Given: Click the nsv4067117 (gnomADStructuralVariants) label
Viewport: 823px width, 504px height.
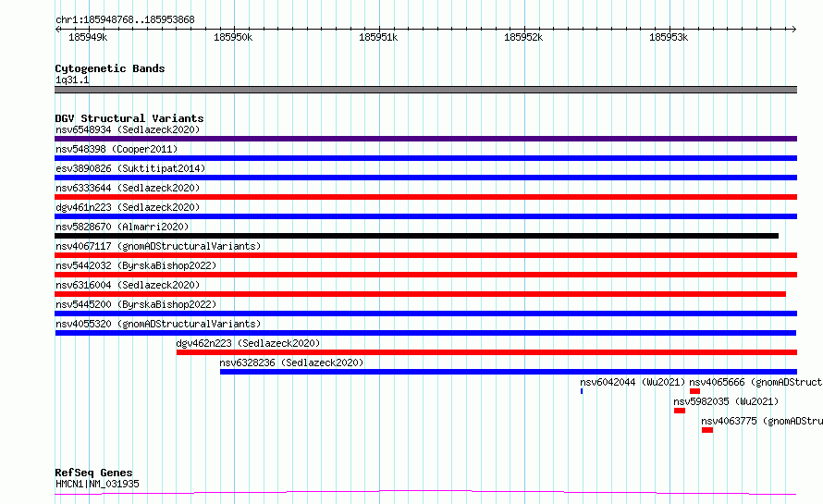Looking at the screenshot, I should point(158,246).
